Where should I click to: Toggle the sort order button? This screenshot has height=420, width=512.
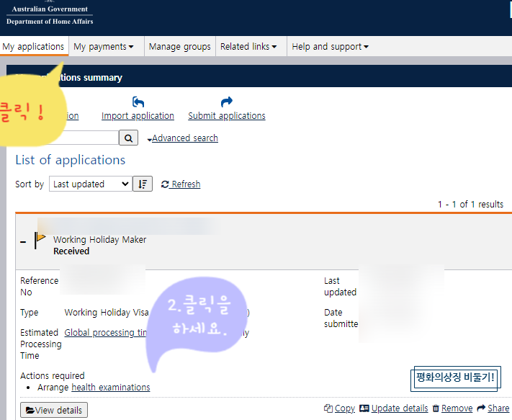click(x=143, y=184)
